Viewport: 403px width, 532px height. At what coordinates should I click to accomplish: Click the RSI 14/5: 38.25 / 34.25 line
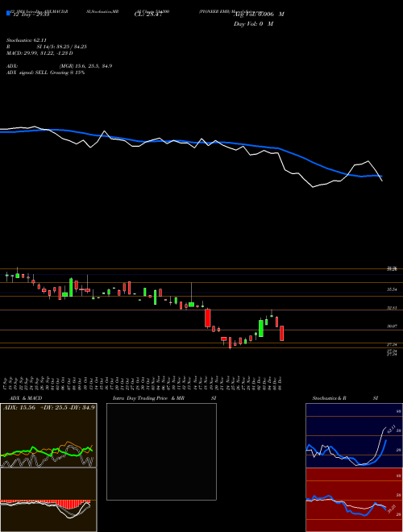tap(47, 47)
